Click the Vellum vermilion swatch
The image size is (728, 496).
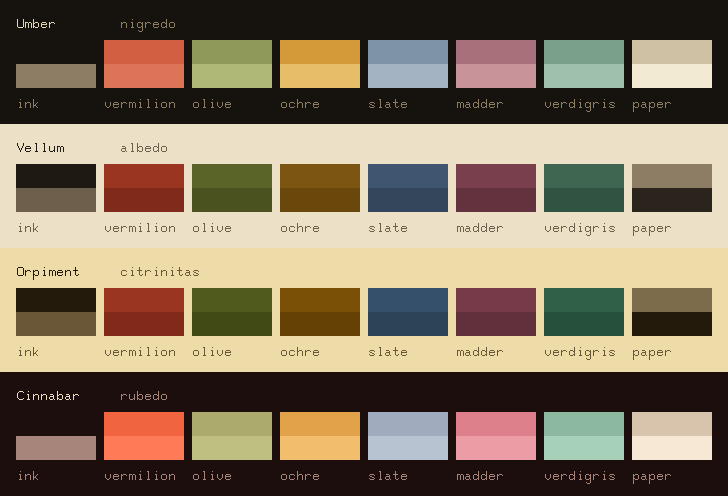point(144,188)
